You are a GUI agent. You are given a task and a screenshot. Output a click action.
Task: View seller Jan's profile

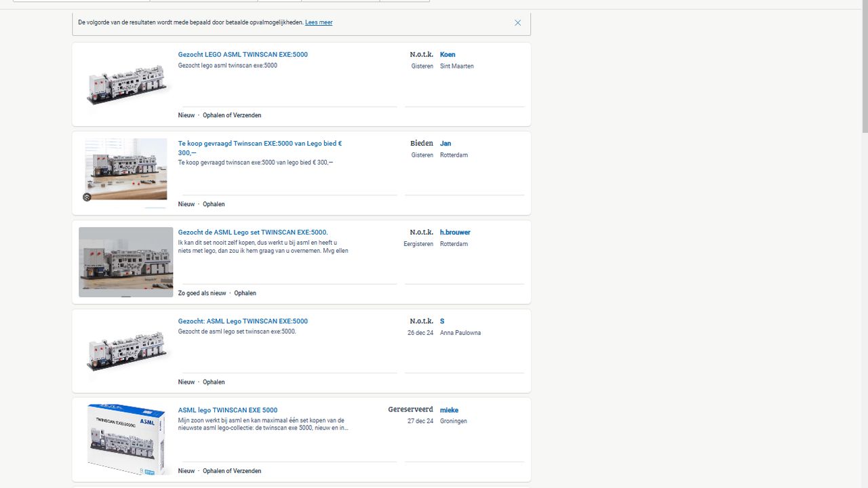coord(446,144)
